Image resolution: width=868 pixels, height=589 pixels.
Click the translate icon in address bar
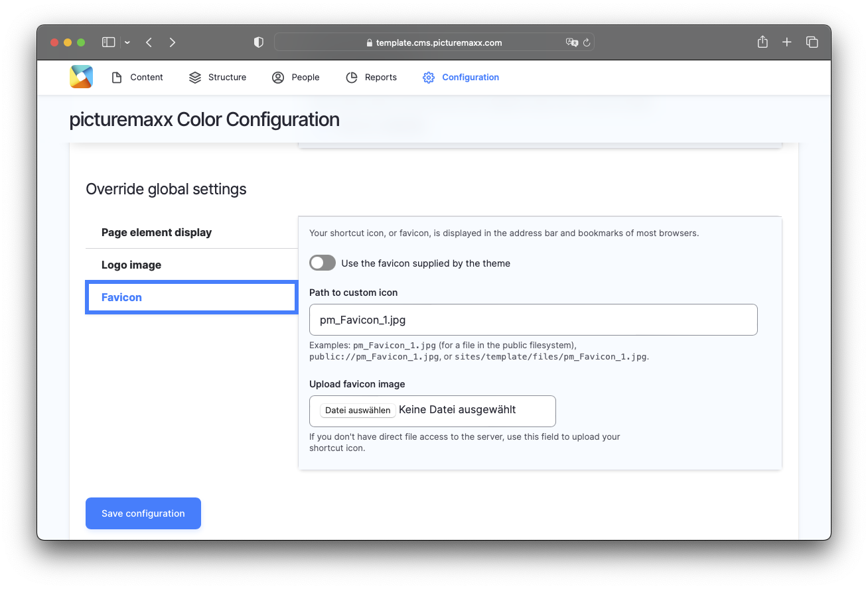[x=571, y=42]
